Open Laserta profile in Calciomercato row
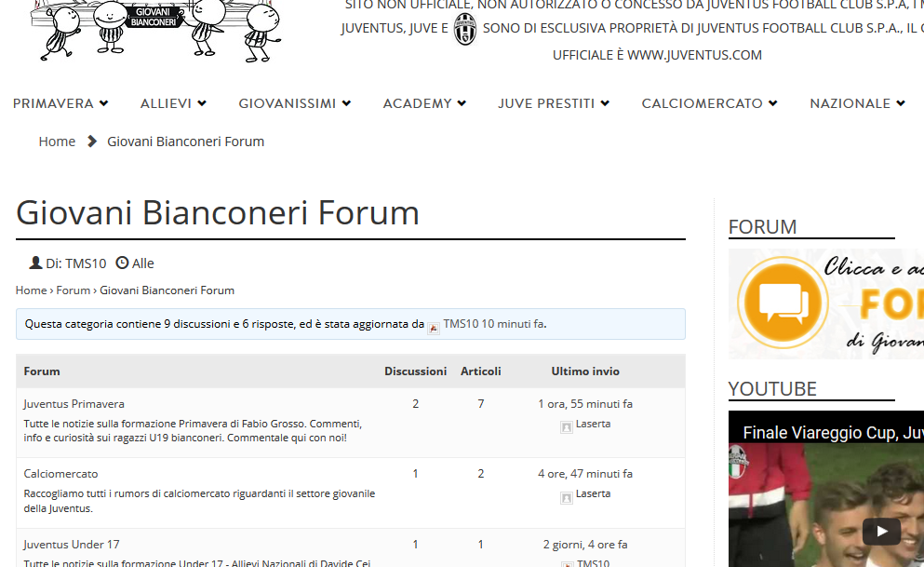The width and height of the screenshot is (924, 567). coord(593,494)
